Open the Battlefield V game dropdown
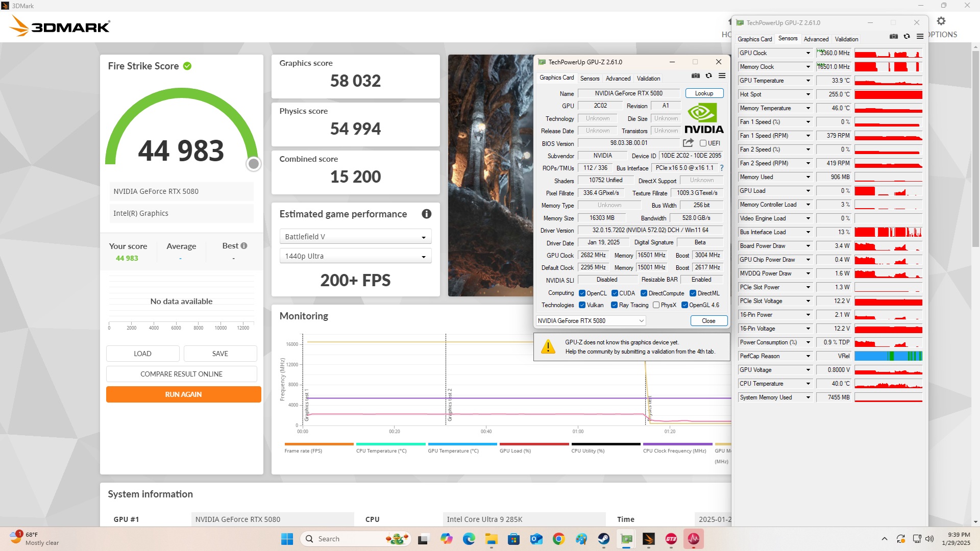Image resolution: width=980 pixels, height=551 pixels. tap(355, 237)
